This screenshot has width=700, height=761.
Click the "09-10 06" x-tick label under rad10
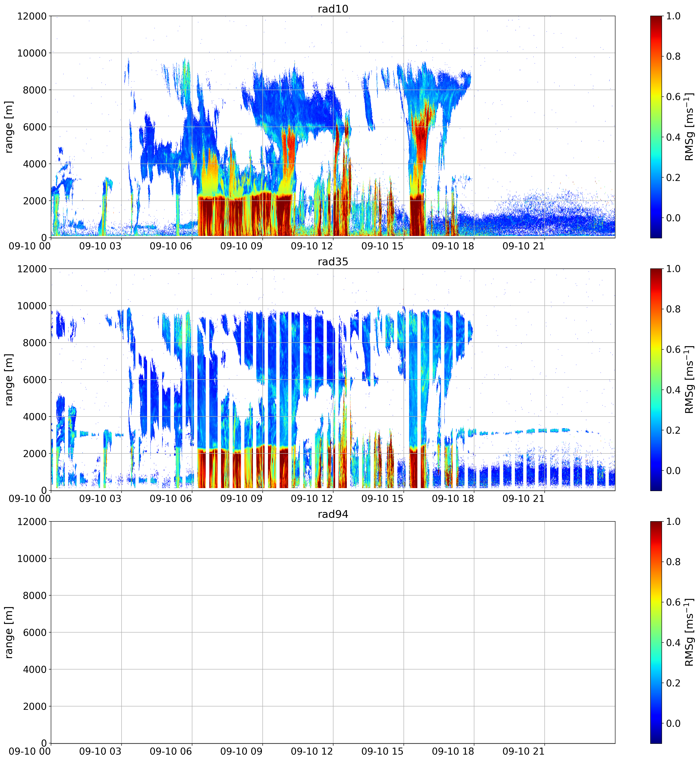(171, 246)
